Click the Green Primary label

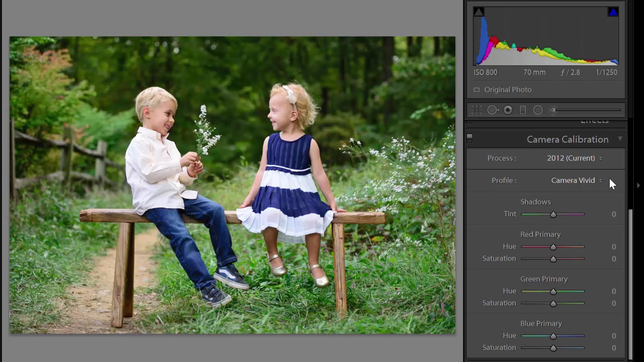544,279
